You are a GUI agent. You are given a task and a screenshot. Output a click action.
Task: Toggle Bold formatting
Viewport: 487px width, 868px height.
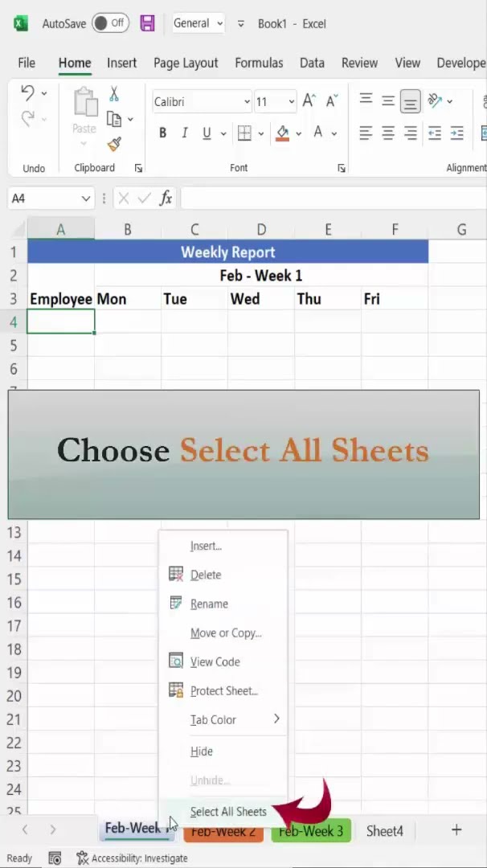coord(163,133)
